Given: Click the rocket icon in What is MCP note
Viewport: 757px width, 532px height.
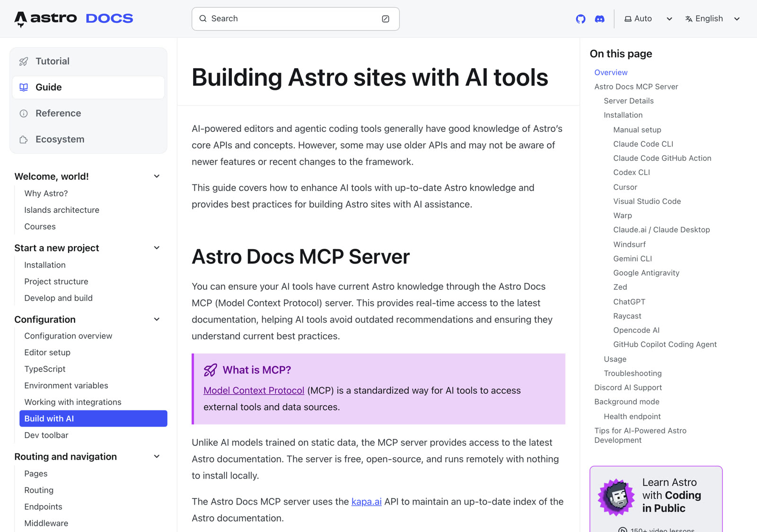Looking at the screenshot, I should (x=211, y=370).
